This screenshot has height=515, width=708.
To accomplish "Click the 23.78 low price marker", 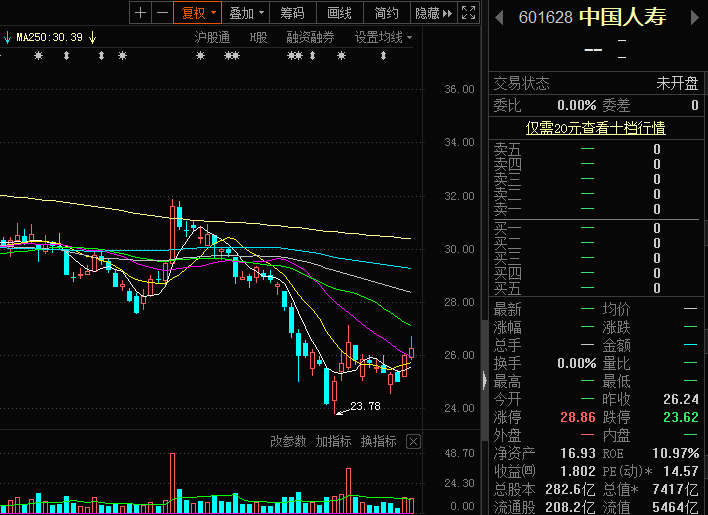I will (x=365, y=406).
